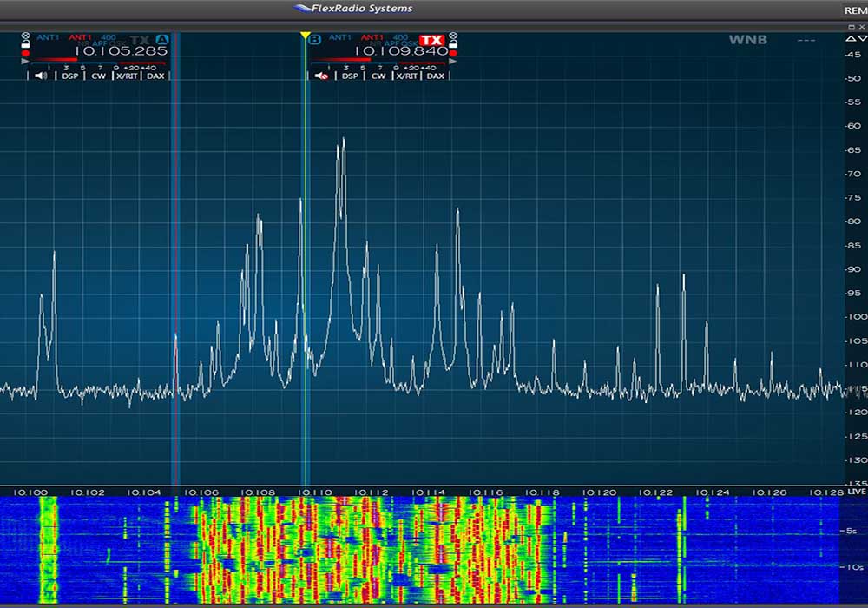Open X/RIT panel on slice B
Screen dimensions: 868x608
coord(407,76)
